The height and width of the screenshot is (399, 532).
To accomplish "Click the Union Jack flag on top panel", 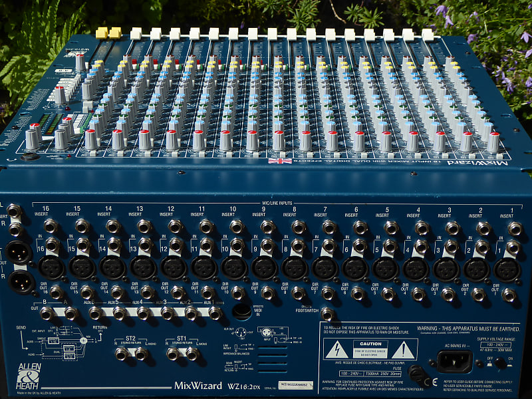I will (280, 161).
